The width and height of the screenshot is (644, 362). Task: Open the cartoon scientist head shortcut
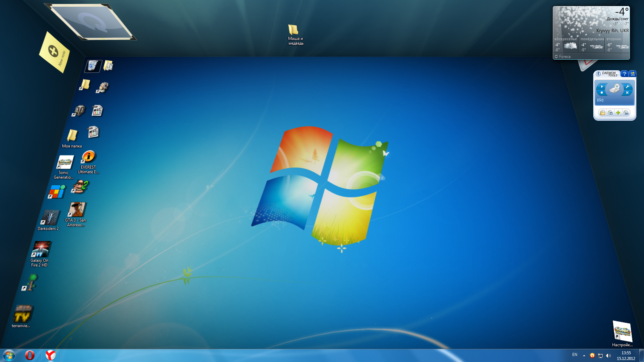pyautogui.click(x=103, y=87)
